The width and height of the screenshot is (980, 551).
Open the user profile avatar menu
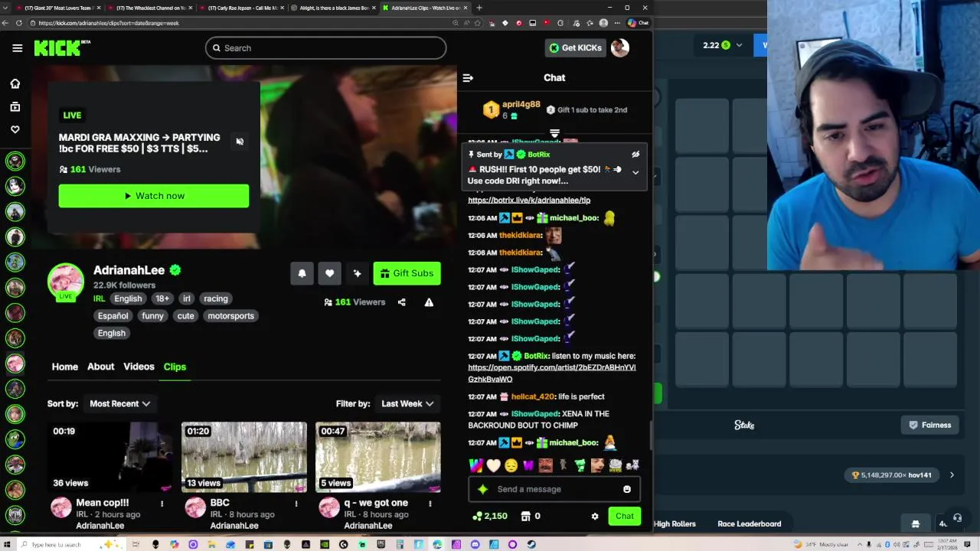[x=619, y=47]
